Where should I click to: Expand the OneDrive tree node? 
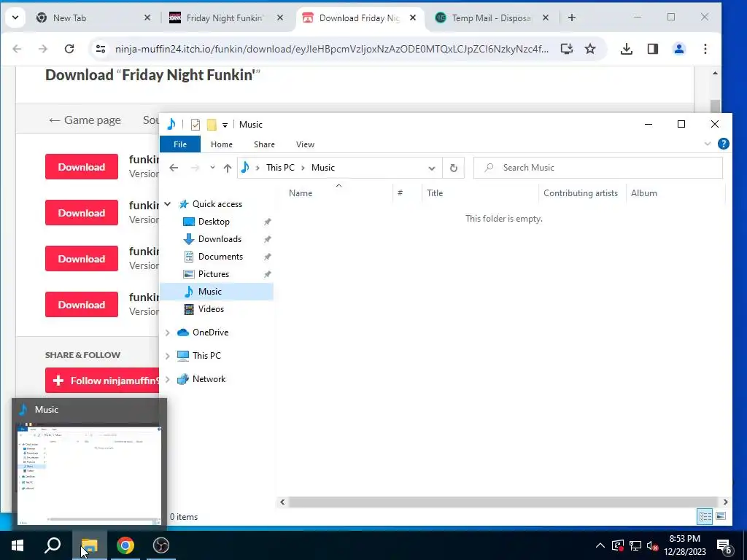tap(168, 332)
